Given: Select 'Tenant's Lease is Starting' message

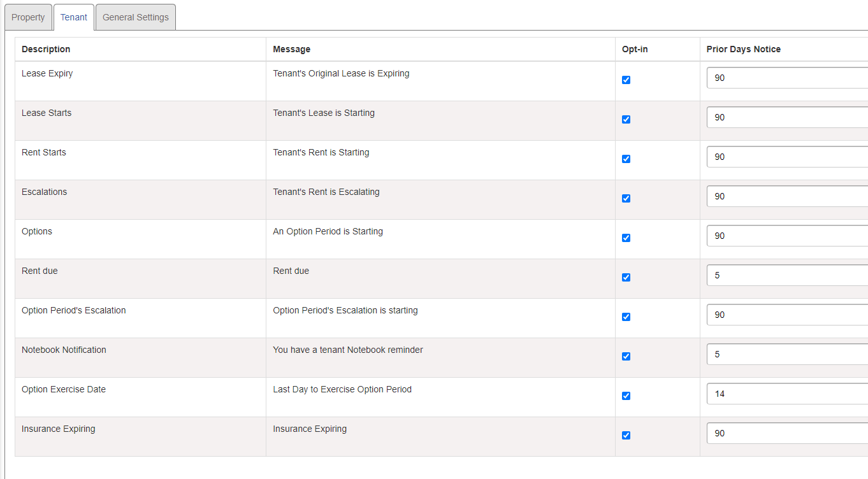Looking at the screenshot, I should point(324,113).
